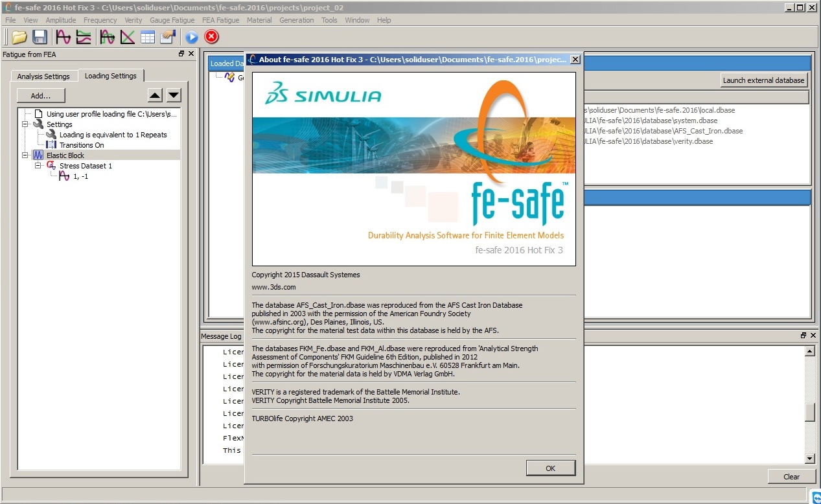Screen dimensions: 821x504
Task: Open the Verity menu
Action: 133,20
